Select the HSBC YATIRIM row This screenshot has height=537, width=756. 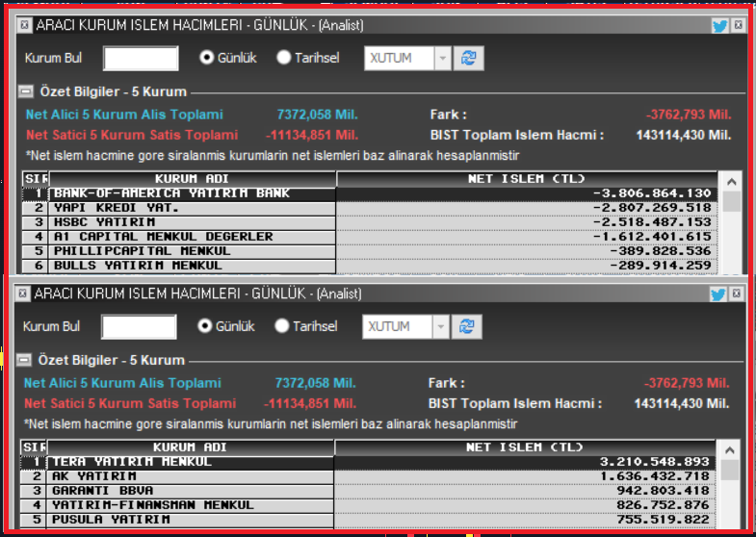point(370,222)
